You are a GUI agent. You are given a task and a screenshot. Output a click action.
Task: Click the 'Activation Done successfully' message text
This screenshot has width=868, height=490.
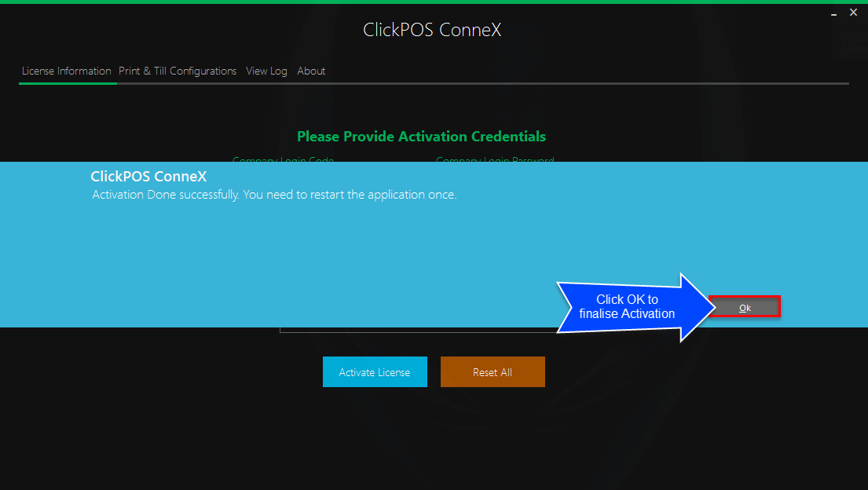275,195
